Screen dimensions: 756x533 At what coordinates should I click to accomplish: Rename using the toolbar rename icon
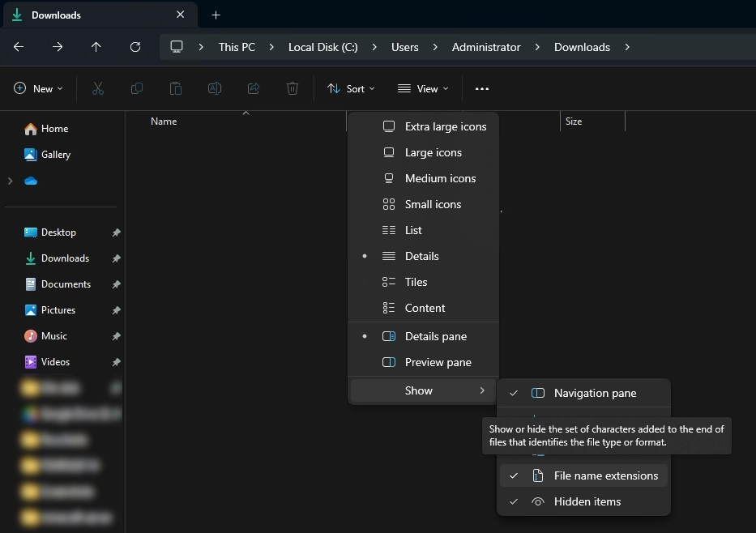pos(214,89)
